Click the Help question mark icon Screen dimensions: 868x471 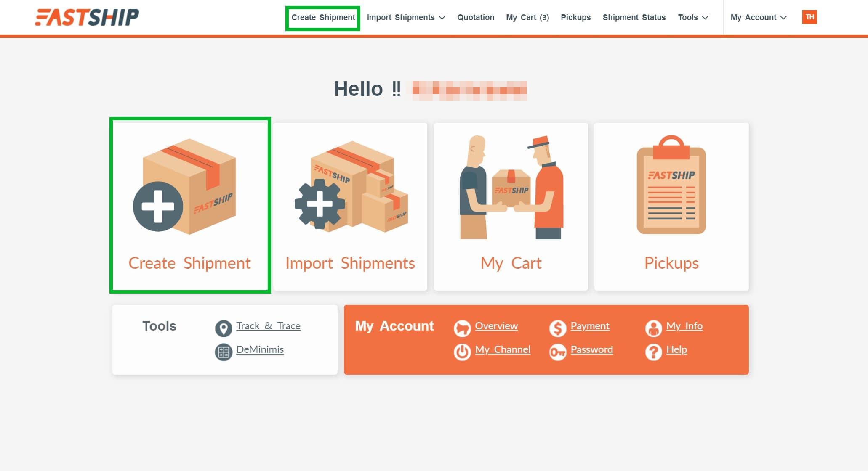click(x=653, y=352)
